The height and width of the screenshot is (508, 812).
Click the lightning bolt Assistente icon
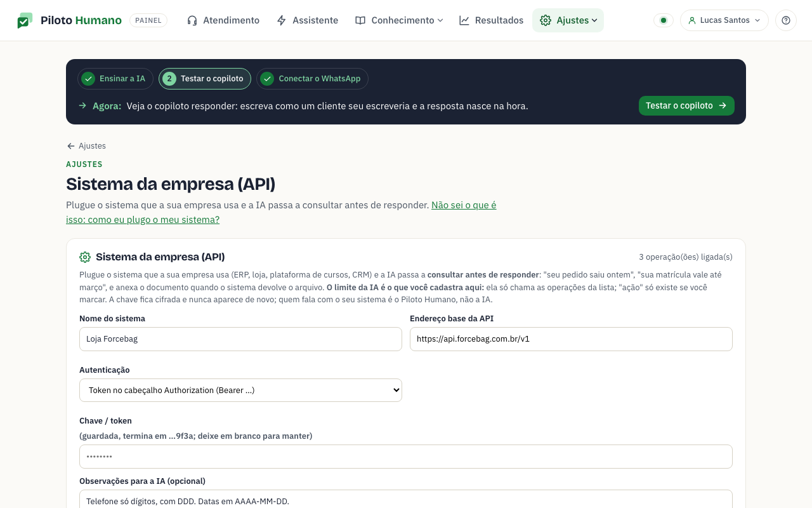[282, 20]
